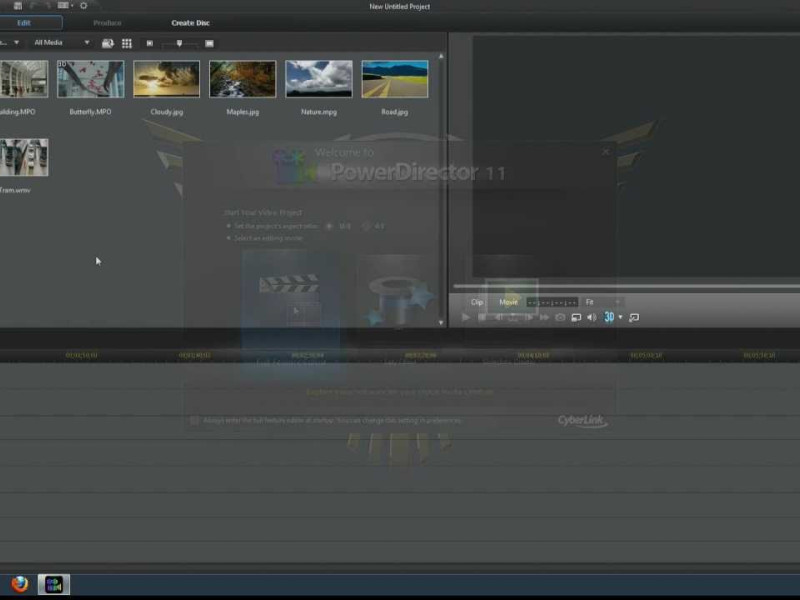800x600 pixels.
Task: Take a snapshot with the camera icon
Action: coord(560,317)
